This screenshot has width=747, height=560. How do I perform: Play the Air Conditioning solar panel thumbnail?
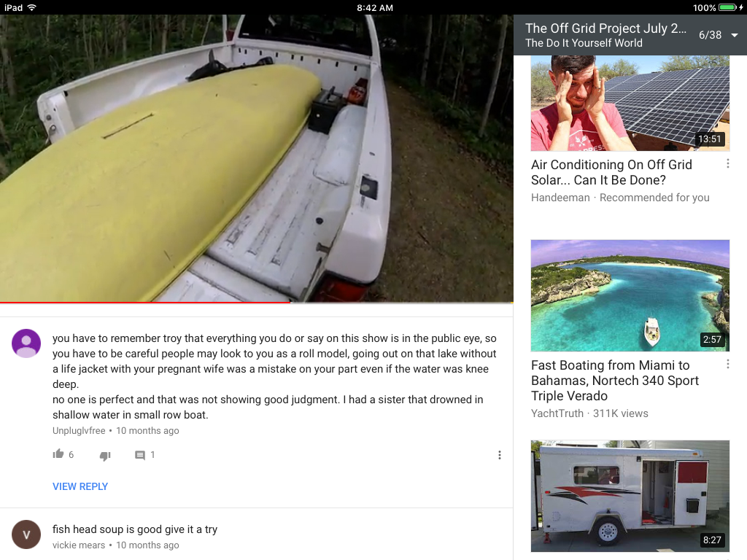[x=630, y=104]
